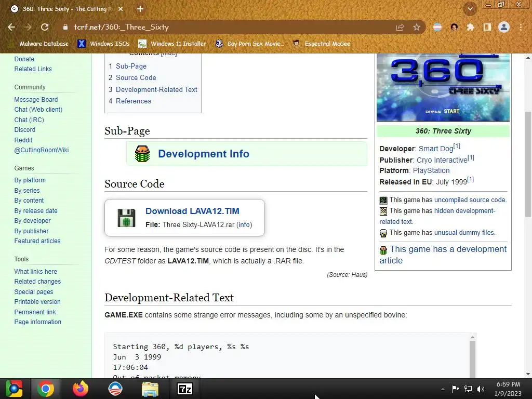532x399 pixels.
Task: Jump to References in contents
Action: coord(134,101)
